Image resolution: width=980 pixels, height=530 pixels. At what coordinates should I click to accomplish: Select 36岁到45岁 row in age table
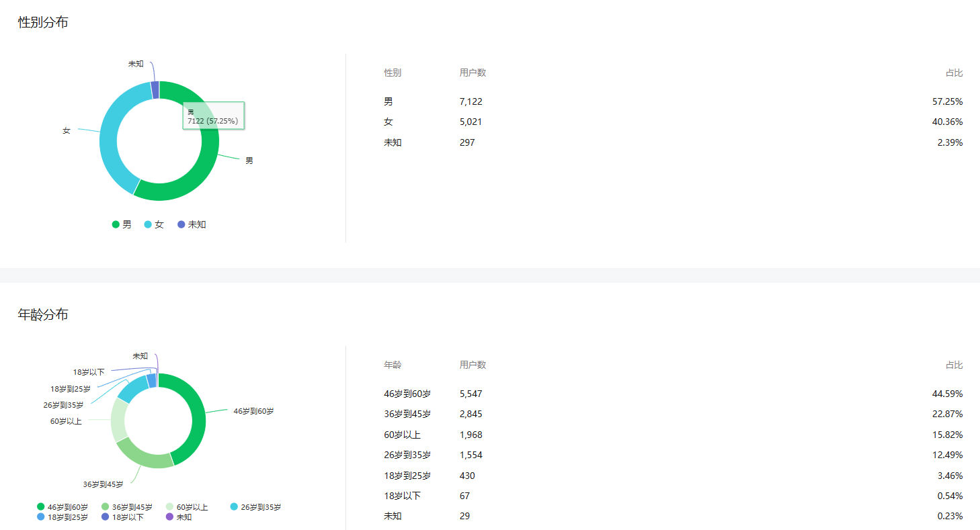pyautogui.click(x=407, y=414)
